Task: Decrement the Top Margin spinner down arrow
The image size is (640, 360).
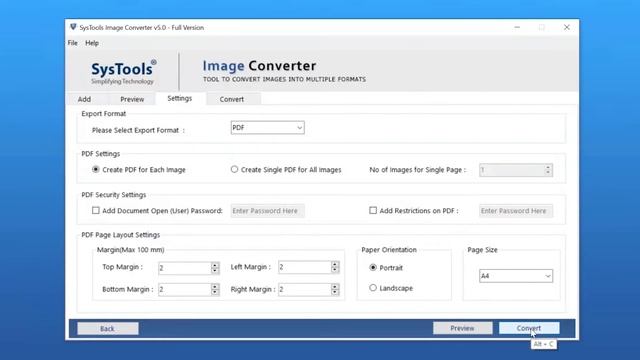Action: [215, 271]
